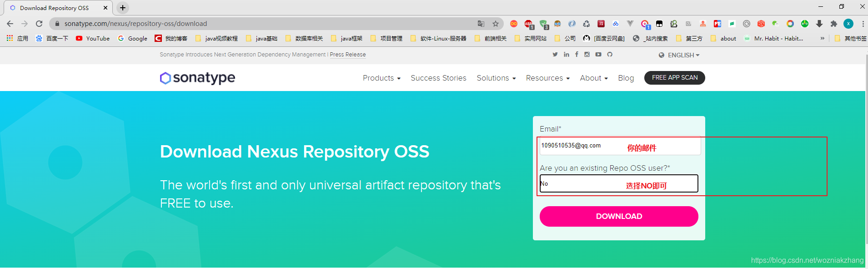The image size is (868, 269).
Task: Open Success Stories nav item
Action: pos(438,78)
